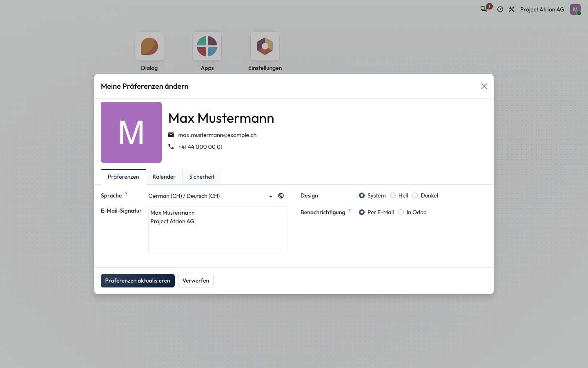Click the phone number +41 44 000 00 01
Screen dimensions: 588x368
tap(200, 147)
